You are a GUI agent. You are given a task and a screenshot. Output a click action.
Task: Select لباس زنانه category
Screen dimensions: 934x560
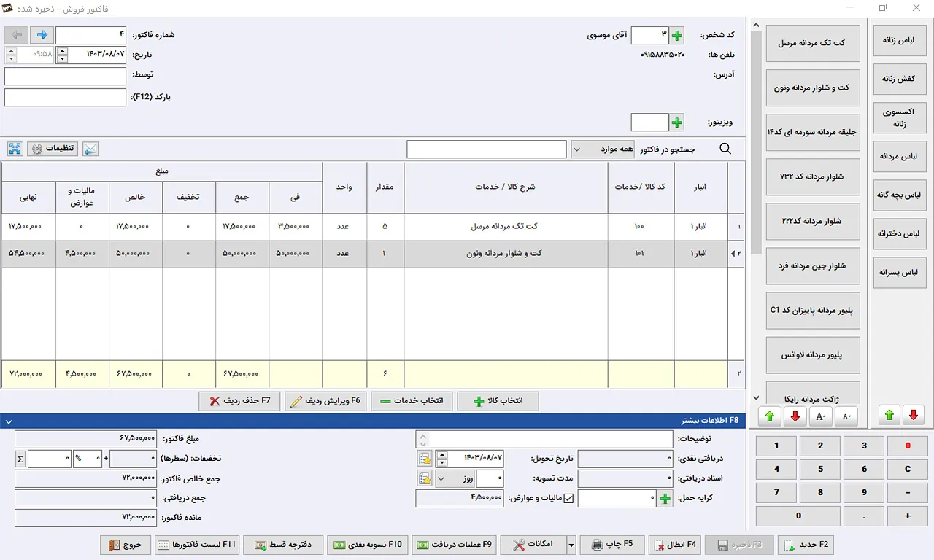pos(900,42)
